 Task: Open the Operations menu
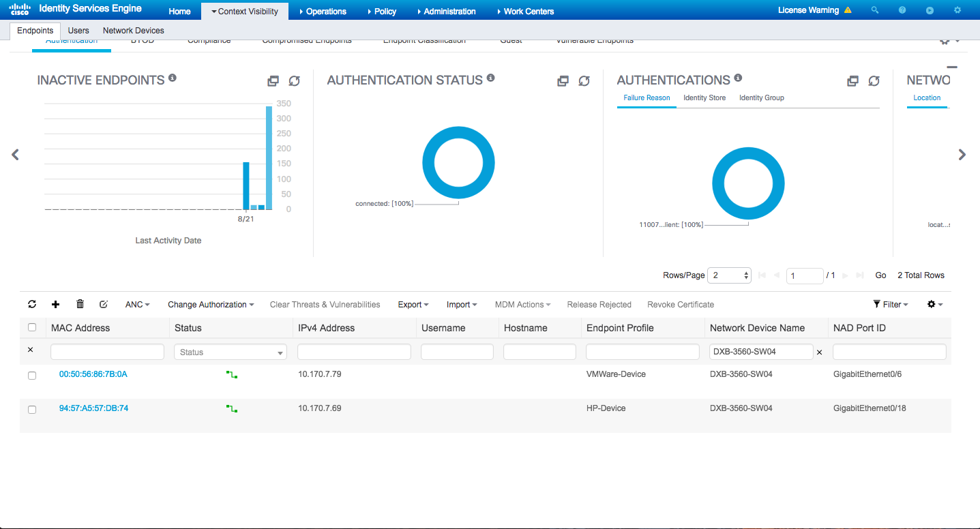pos(322,12)
